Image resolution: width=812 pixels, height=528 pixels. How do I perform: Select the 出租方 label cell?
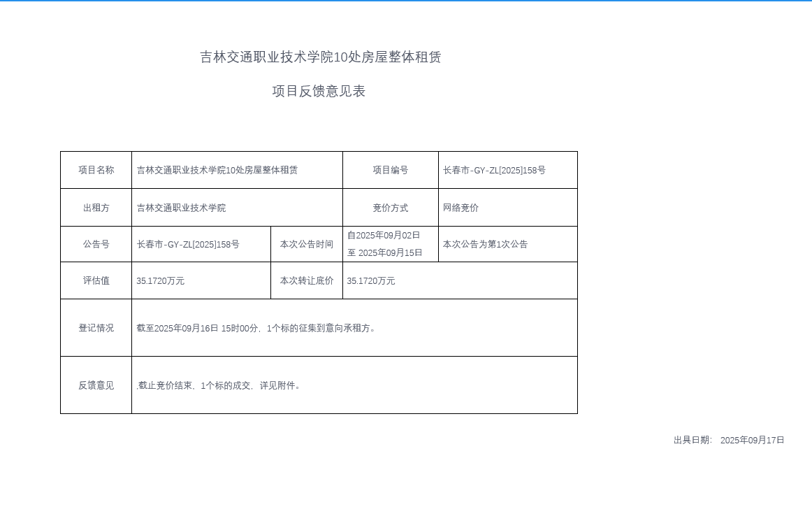pyautogui.click(x=96, y=208)
